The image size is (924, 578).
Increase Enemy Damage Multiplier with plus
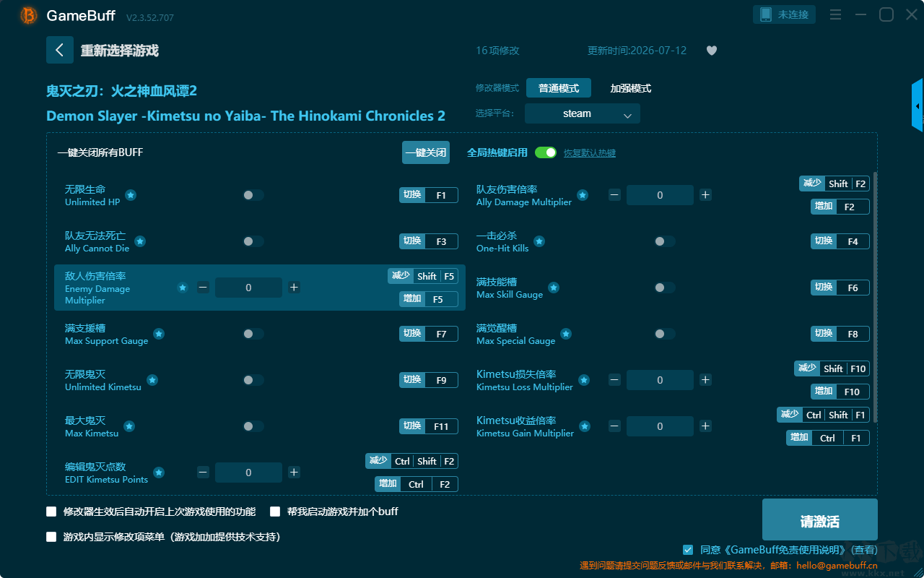click(x=294, y=288)
